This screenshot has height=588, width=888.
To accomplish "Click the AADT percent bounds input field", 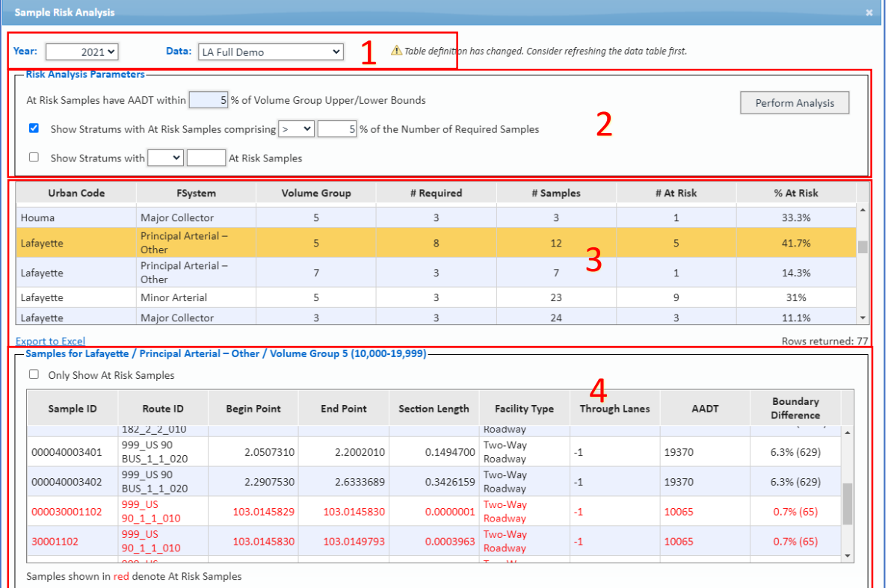I will coord(209,100).
